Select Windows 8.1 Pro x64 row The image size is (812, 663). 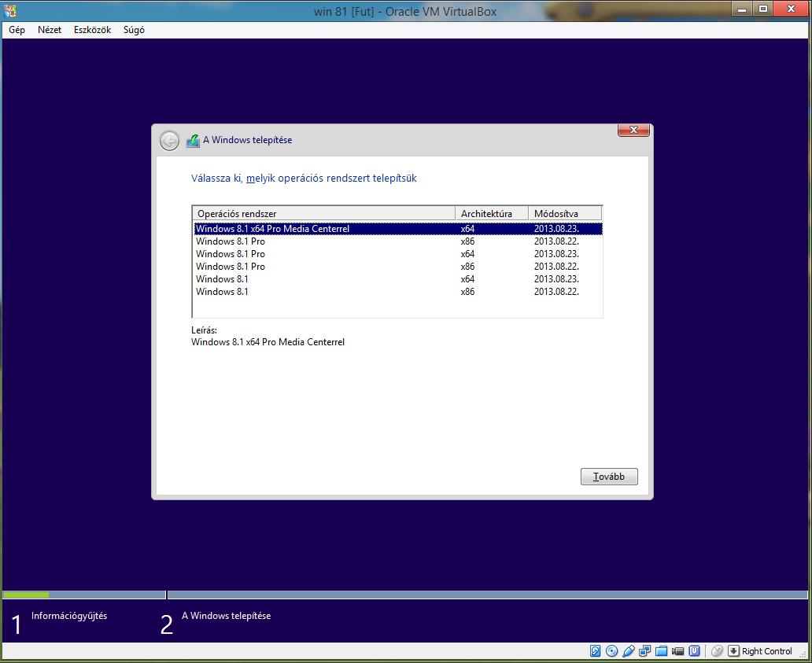coord(398,253)
